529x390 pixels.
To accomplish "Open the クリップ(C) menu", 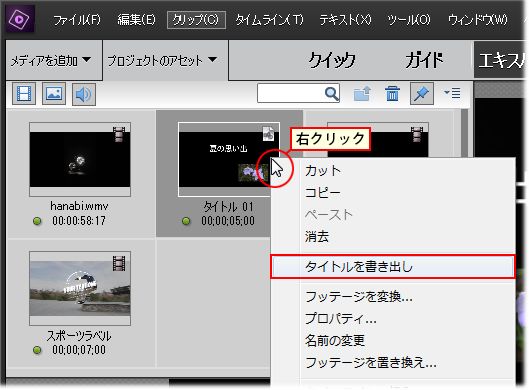I will point(196,20).
